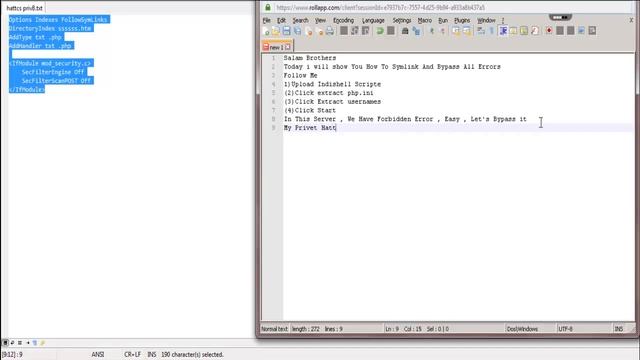This screenshot has width=640, height=360.
Task: Click the browser address bar URL
Action: tap(381, 7)
